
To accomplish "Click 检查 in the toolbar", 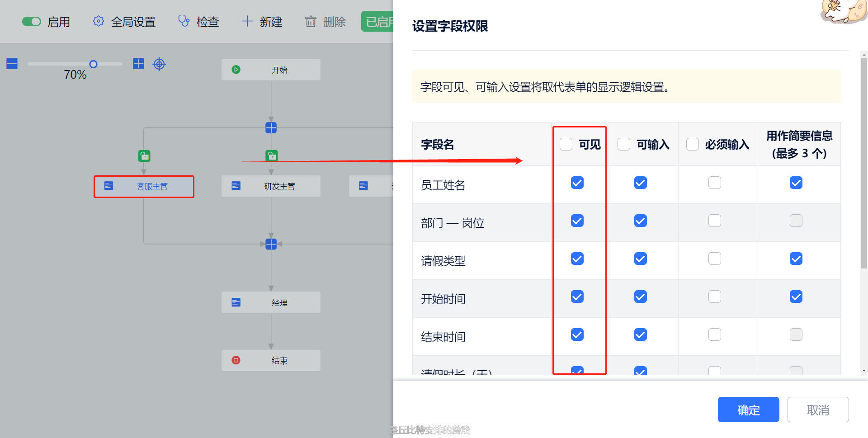I will [199, 22].
